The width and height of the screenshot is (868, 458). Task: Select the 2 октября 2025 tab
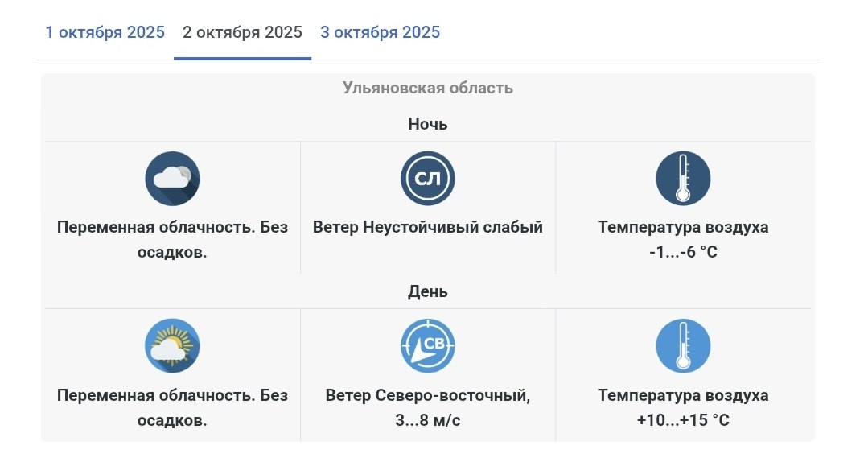[242, 32]
